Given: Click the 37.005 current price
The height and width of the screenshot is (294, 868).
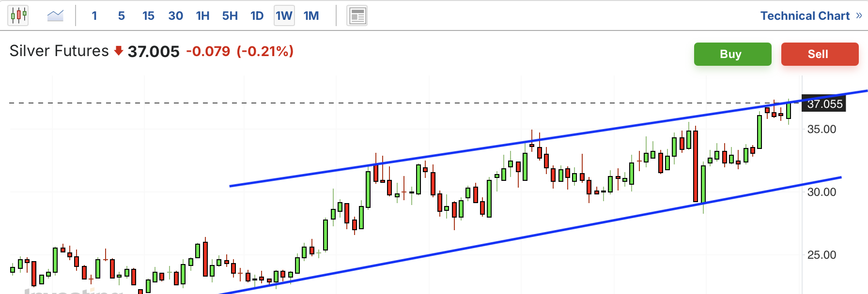Looking at the screenshot, I should [x=154, y=51].
